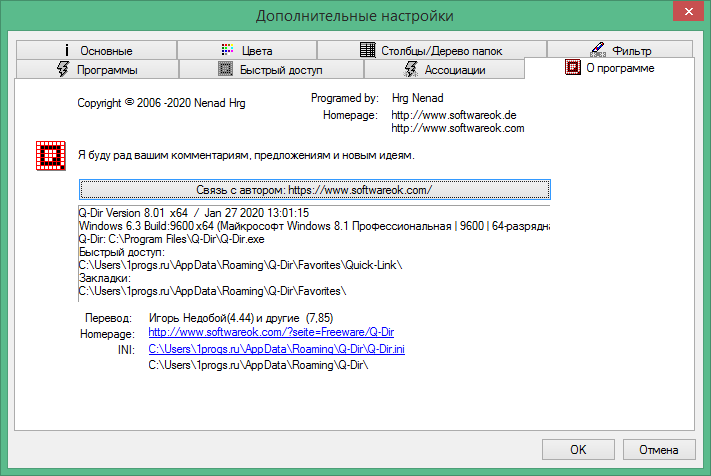The height and width of the screenshot is (476, 711).
Task: Click the lightning icon for Программы
Action: 62,69
